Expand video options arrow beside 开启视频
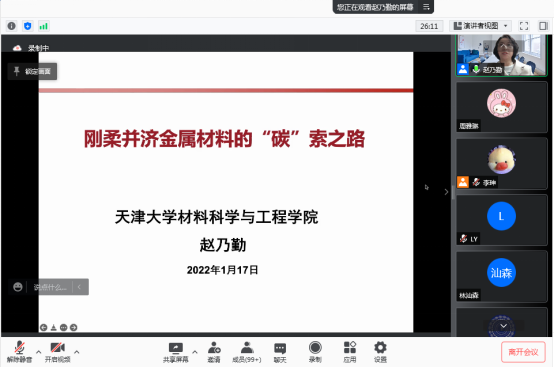 click(x=77, y=352)
